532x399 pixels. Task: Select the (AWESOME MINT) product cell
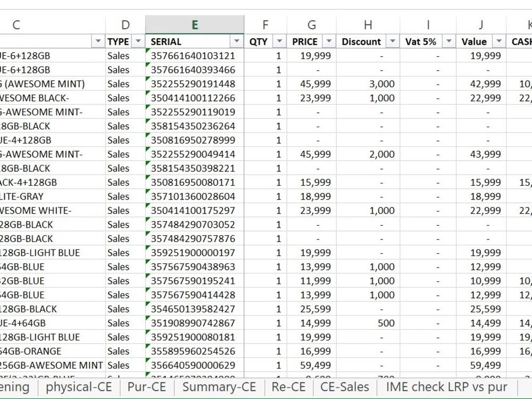[53, 84]
